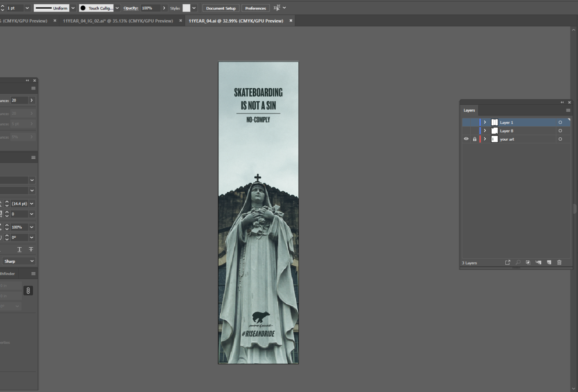Click Opacity label link
This screenshot has width=578, height=392.
pos(131,8)
